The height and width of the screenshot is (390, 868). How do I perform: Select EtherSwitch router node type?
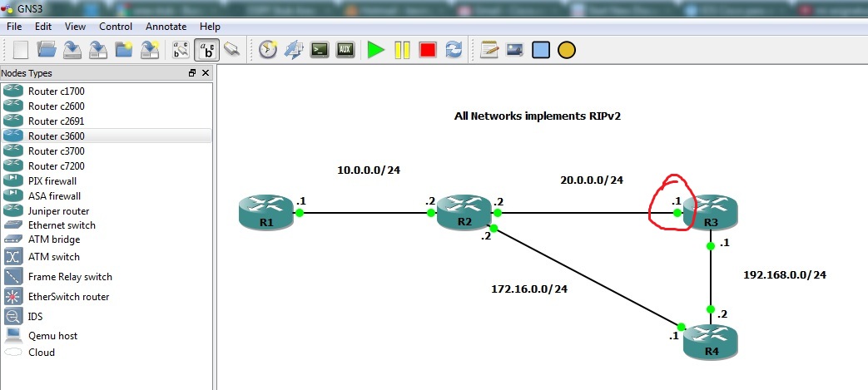pyautogui.click(x=107, y=297)
